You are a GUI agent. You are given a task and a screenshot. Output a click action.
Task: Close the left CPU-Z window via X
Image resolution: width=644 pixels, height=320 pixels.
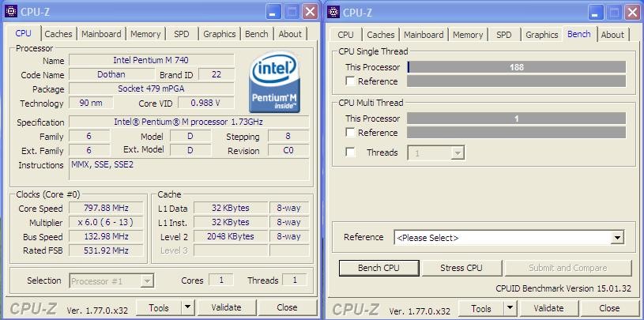click(x=311, y=12)
